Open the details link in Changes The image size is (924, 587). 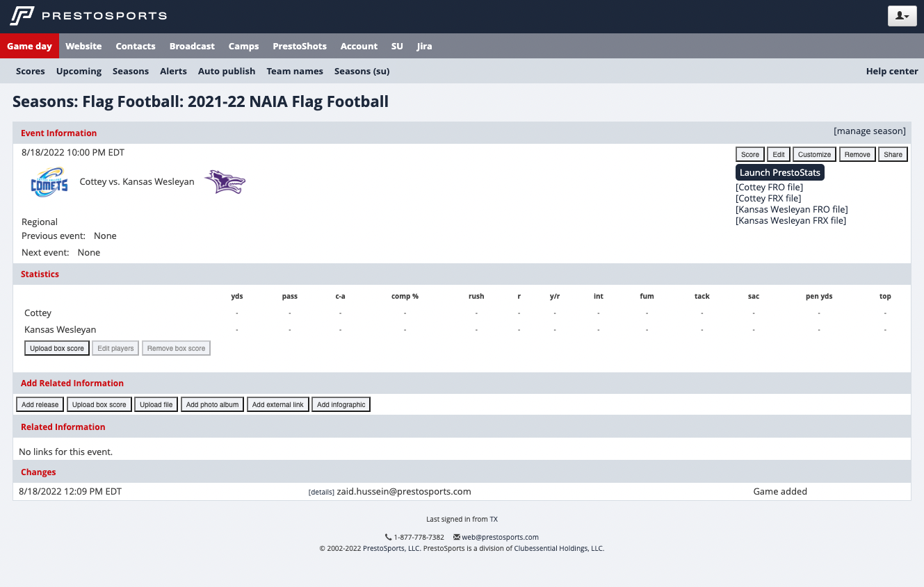pyautogui.click(x=321, y=492)
